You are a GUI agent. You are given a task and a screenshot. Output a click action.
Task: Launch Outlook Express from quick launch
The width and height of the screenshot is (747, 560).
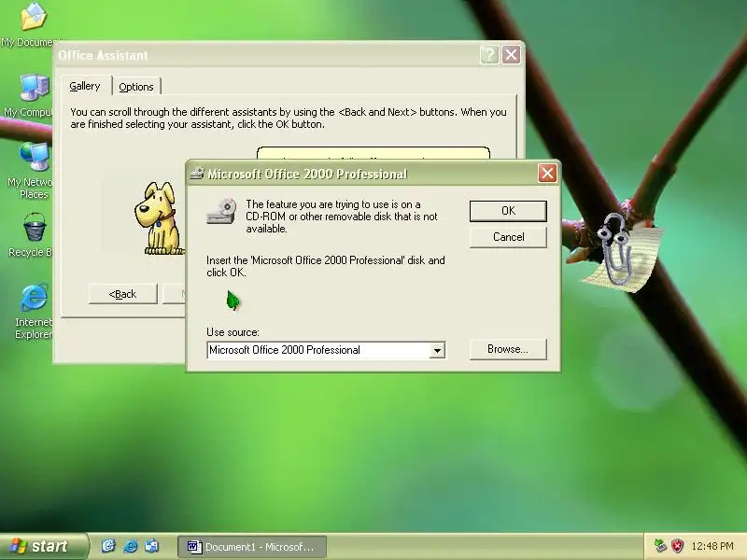pos(151,546)
